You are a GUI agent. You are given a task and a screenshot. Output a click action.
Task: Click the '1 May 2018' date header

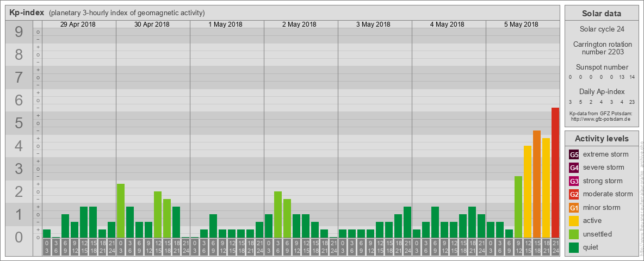click(x=226, y=24)
